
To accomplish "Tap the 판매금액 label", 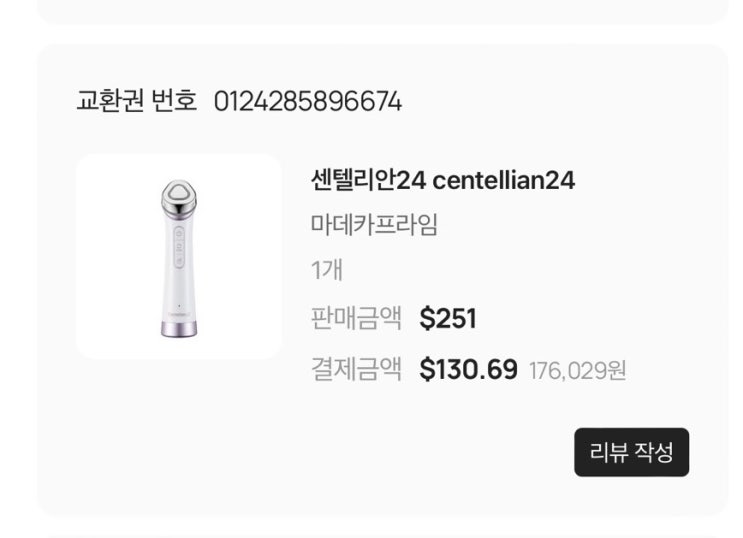I will point(356,319).
